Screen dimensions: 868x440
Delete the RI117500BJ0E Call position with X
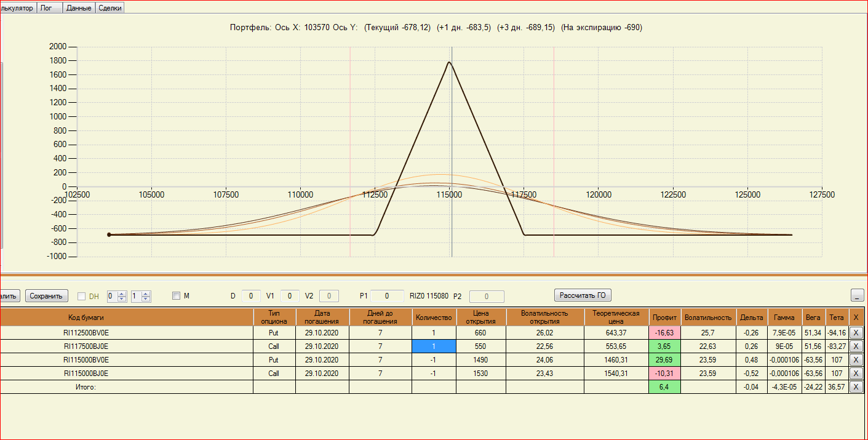[x=856, y=346]
